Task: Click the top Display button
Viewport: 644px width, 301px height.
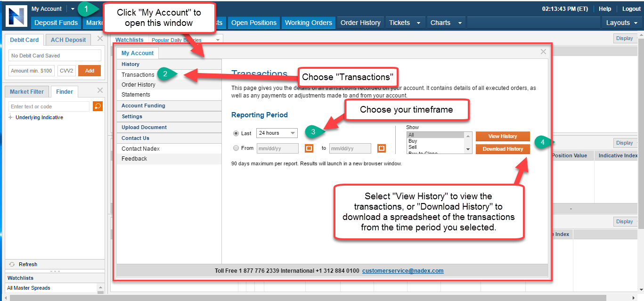Action: click(624, 39)
